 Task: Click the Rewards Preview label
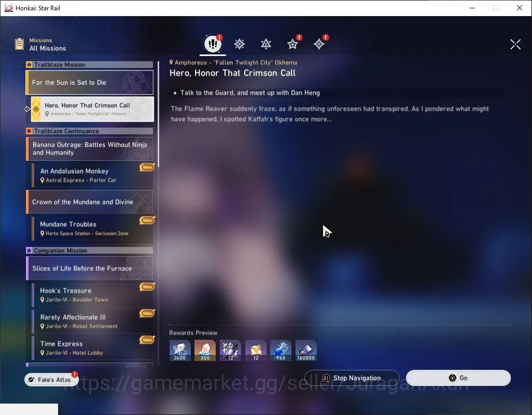pos(193,333)
